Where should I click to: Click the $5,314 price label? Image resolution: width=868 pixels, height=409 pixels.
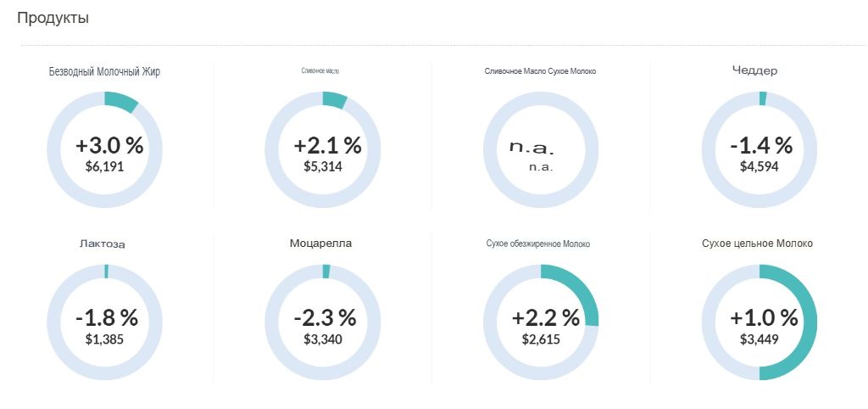322,166
